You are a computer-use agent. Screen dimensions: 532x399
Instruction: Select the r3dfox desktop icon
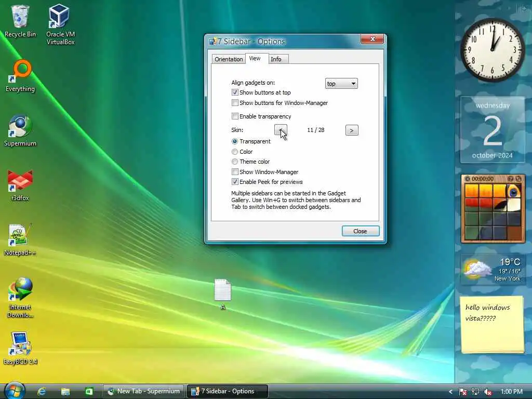point(20,185)
